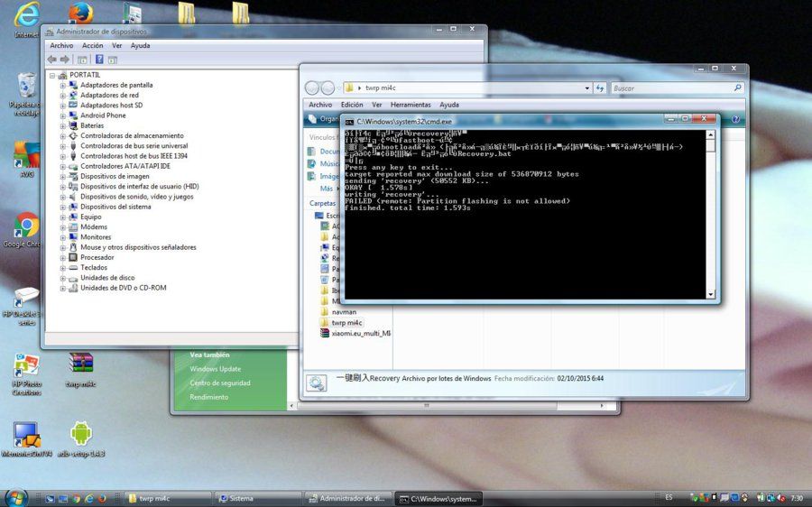Image resolution: width=812 pixels, height=507 pixels.
Task: Launch the AVG desktop shortcut
Action: pos(26,160)
